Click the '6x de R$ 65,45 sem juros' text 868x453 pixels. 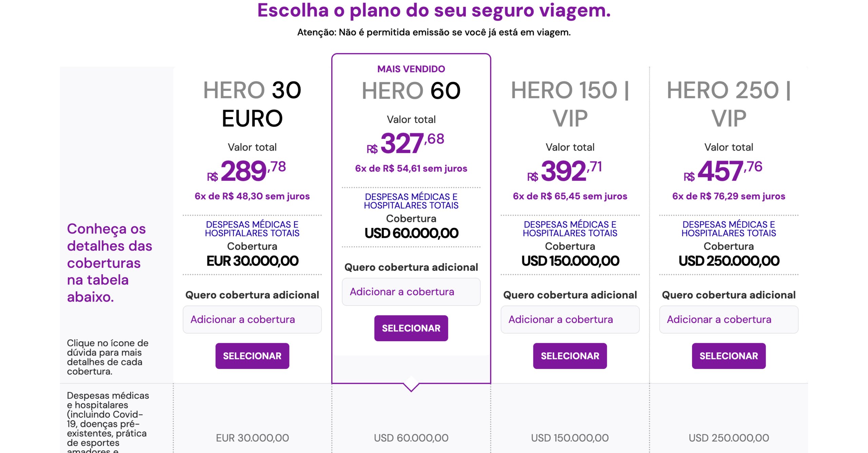570,196
